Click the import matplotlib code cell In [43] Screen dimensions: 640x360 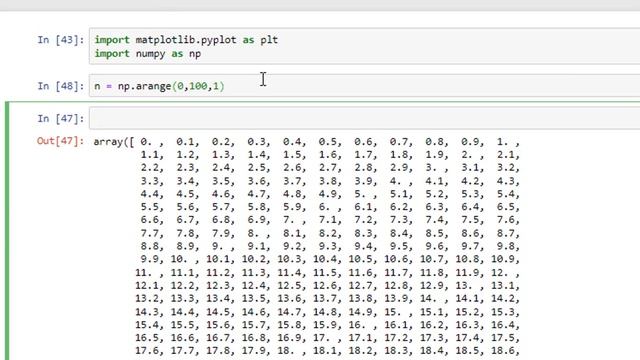364,47
